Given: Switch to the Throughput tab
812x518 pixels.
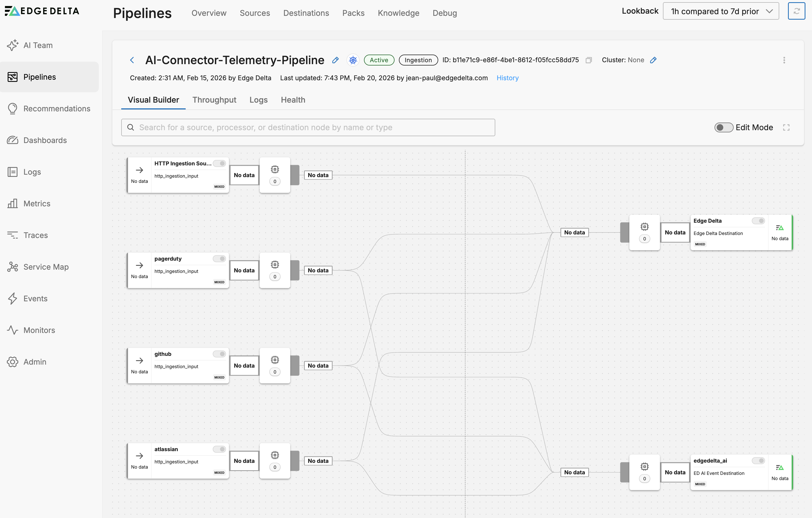Looking at the screenshot, I should pyautogui.click(x=214, y=100).
